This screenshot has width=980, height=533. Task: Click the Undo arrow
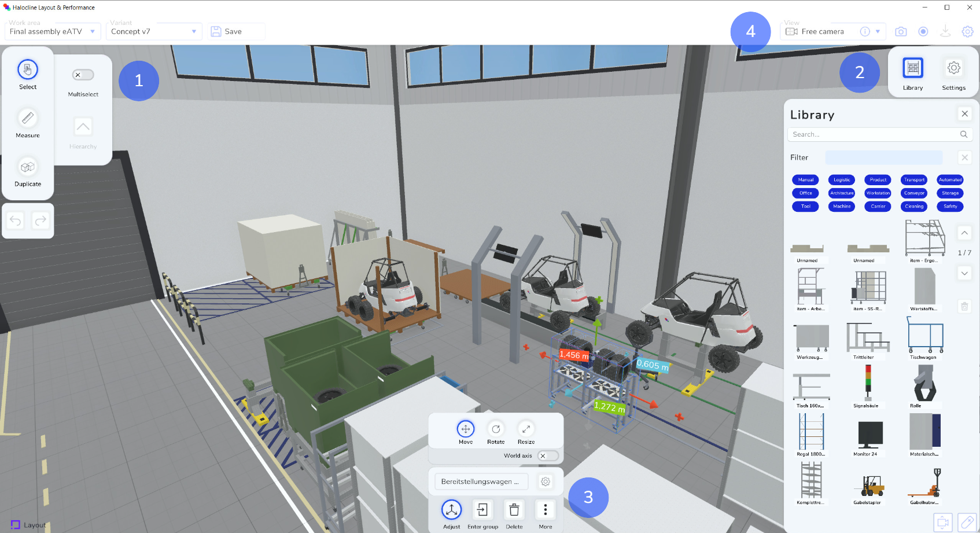15,220
